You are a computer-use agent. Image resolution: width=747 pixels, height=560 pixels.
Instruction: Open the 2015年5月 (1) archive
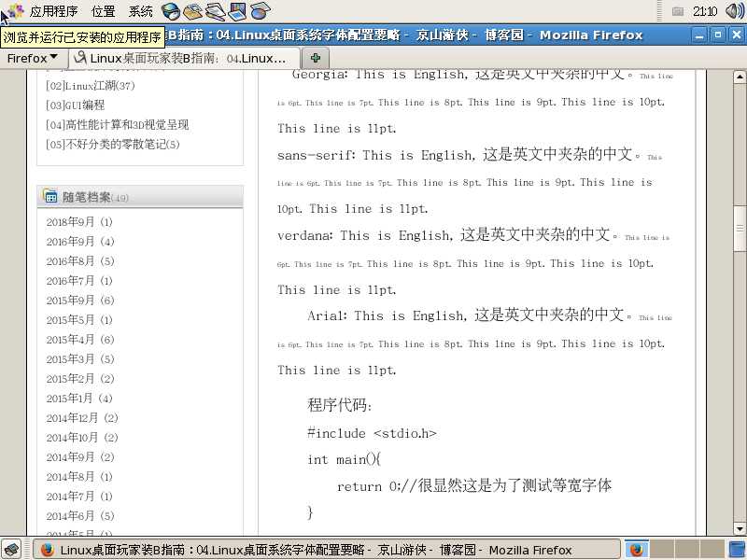coord(79,319)
